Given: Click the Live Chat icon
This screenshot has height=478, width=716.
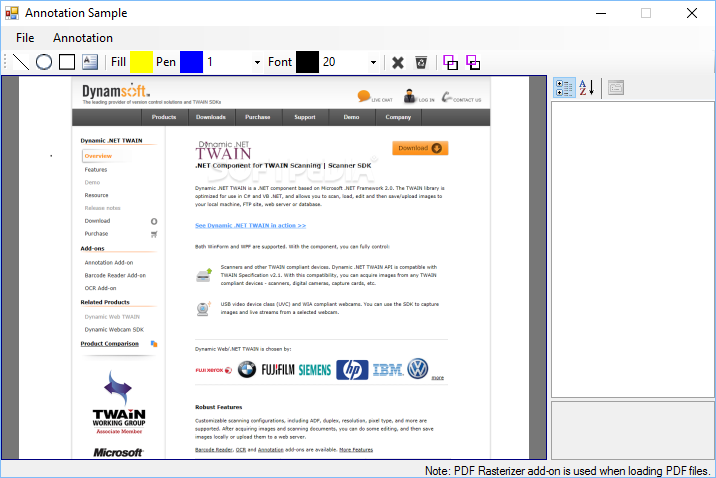Looking at the screenshot, I should click(364, 96).
